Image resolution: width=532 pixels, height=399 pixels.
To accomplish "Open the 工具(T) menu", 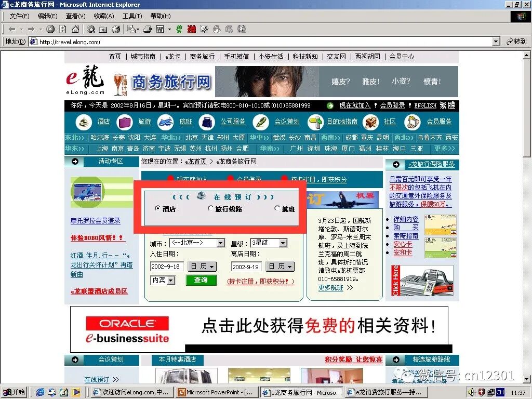I will [132, 16].
